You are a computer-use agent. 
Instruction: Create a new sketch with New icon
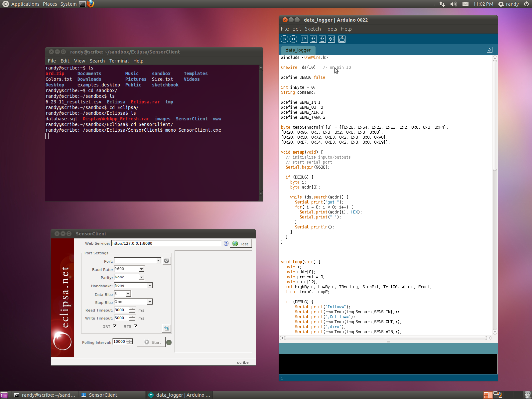click(x=304, y=39)
